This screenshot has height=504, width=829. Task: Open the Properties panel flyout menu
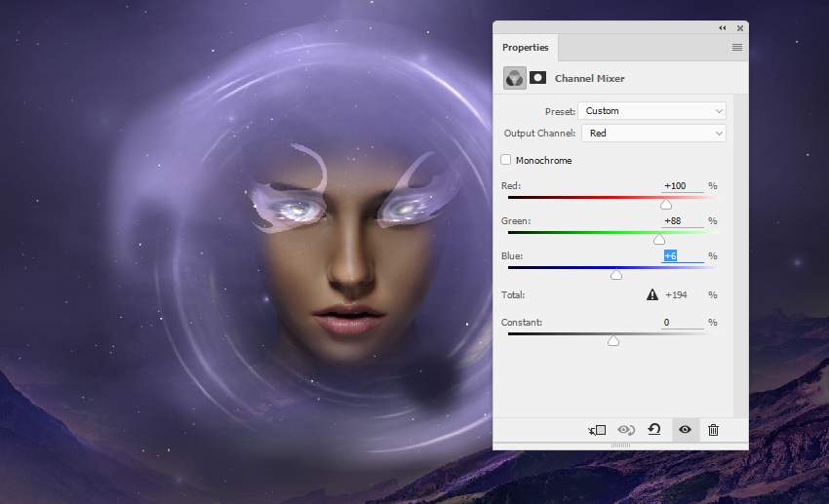(x=737, y=48)
